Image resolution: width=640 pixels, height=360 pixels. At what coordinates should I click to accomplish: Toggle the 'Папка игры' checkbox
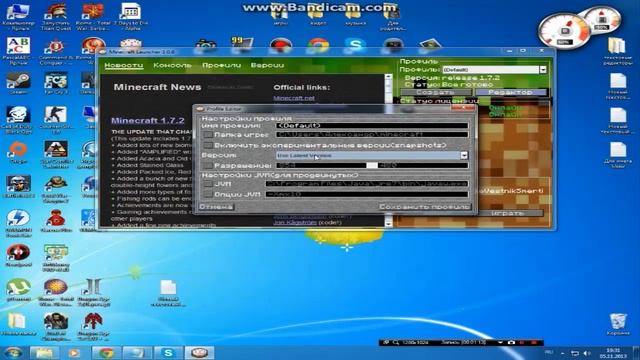click(x=208, y=135)
